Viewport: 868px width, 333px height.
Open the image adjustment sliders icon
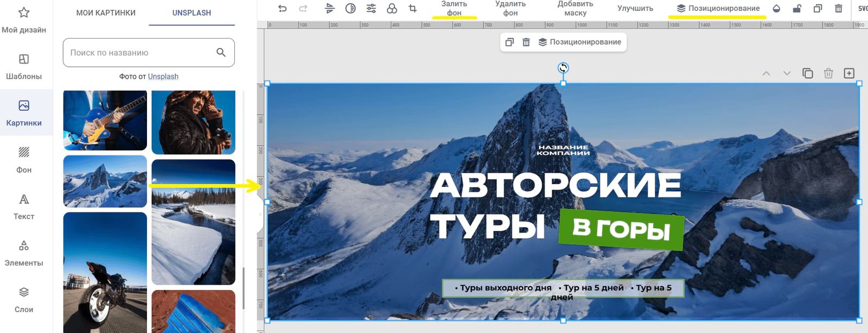tap(371, 8)
